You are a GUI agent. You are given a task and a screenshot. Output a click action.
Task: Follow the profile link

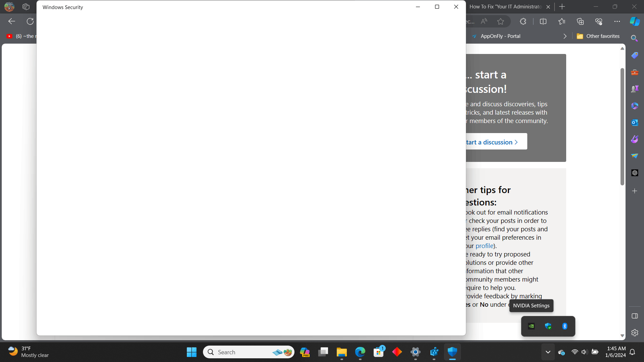click(x=484, y=246)
